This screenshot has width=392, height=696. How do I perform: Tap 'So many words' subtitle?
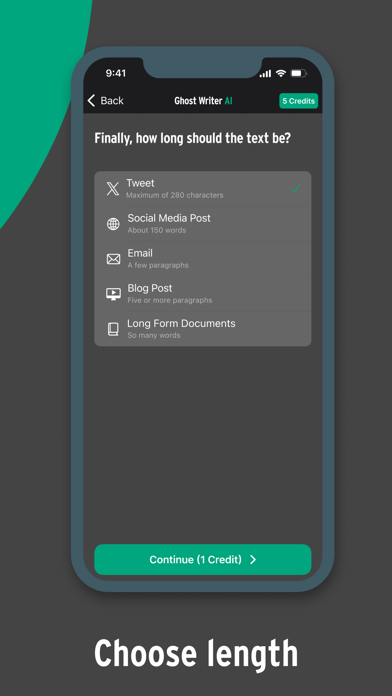pyautogui.click(x=154, y=335)
